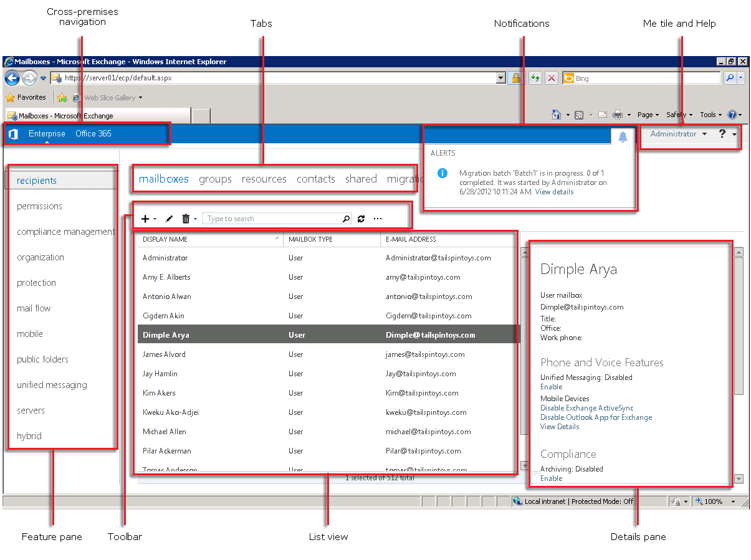This screenshot has height=560, width=751.
Task: Click in the Type to search field
Action: click(x=271, y=219)
